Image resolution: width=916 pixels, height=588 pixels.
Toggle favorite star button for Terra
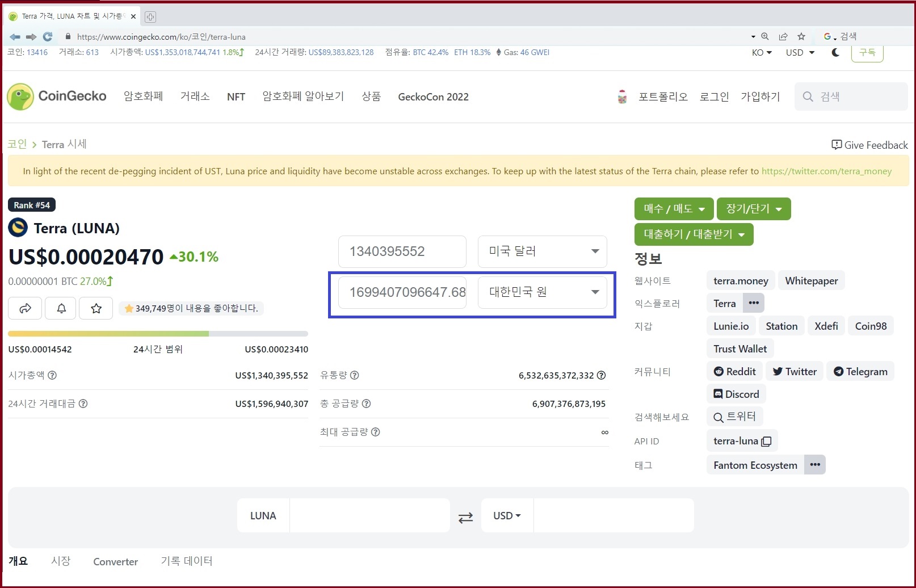[x=96, y=308]
